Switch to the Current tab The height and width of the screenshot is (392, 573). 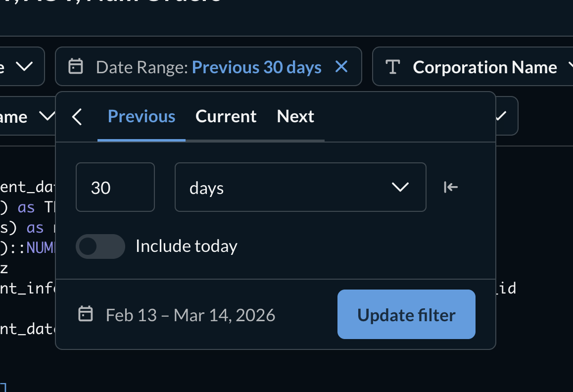coord(226,117)
